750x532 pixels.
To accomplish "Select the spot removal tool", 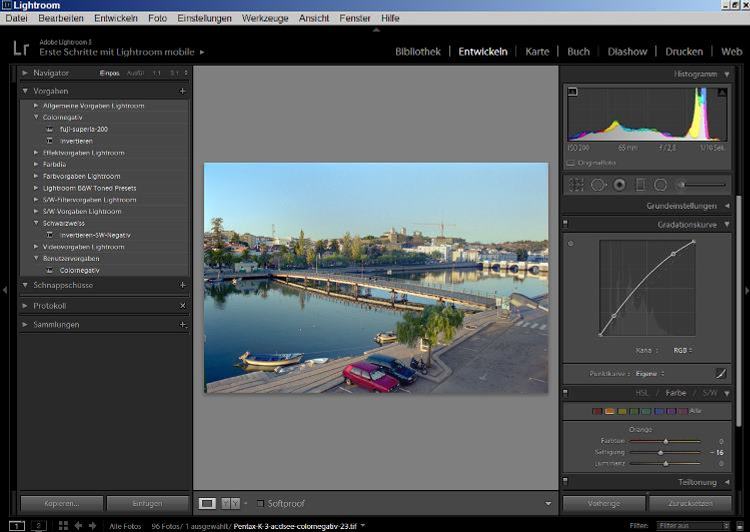I will (x=598, y=184).
